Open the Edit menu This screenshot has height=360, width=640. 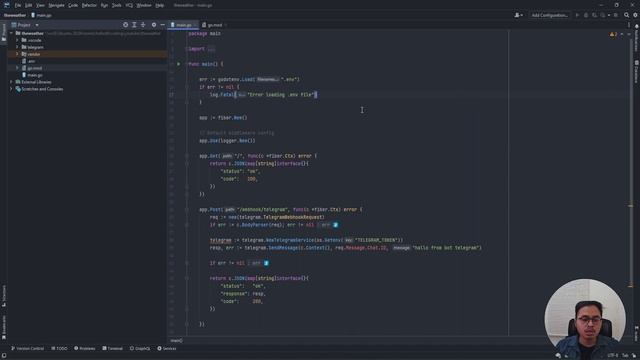[29, 5]
